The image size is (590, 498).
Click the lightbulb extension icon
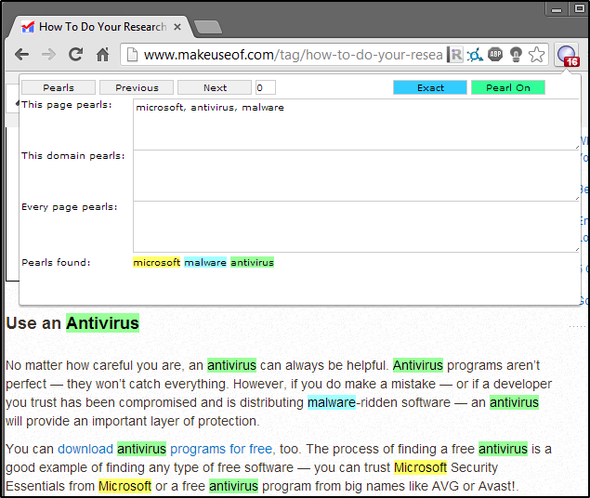tap(516, 55)
